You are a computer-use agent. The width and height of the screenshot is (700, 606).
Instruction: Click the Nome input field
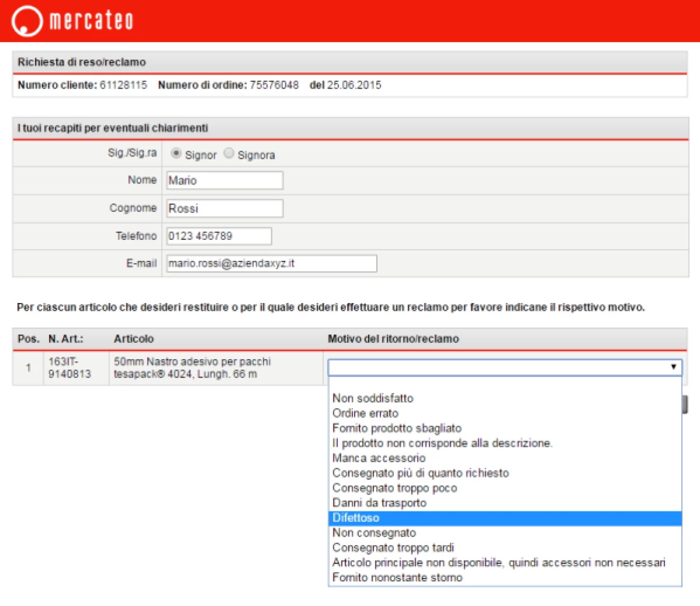(x=225, y=180)
